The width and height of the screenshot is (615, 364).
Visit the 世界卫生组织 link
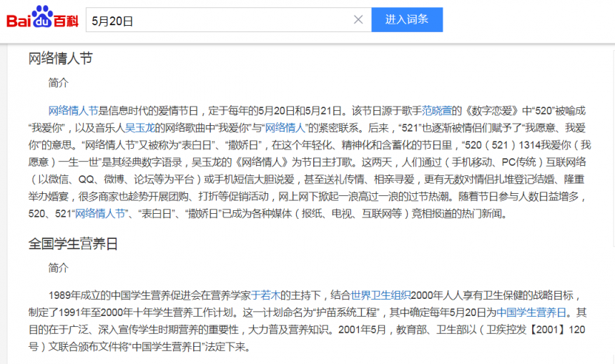pos(380,295)
